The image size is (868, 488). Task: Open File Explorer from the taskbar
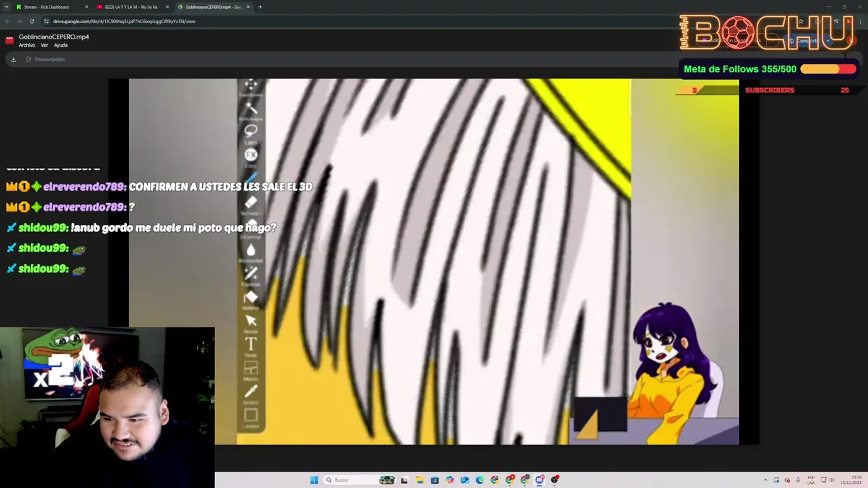420,480
